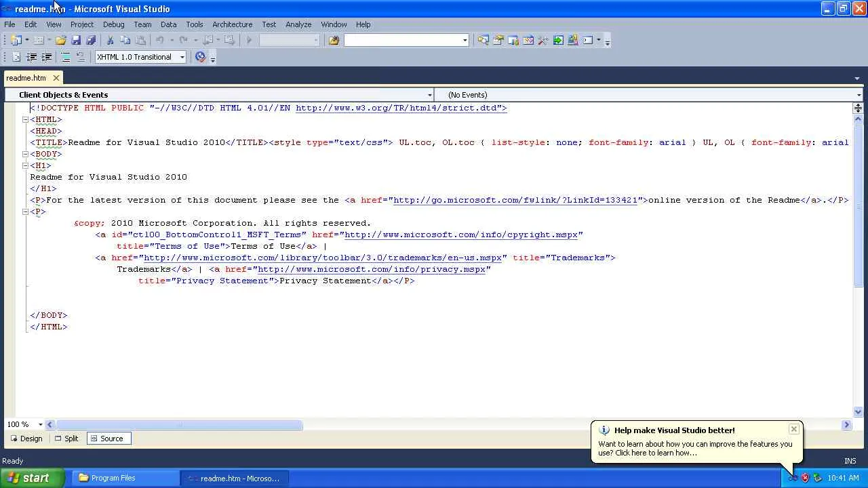Image resolution: width=868 pixels, height=488 pixels.
Task: Click the Check Page for Accessibility icon
Action: [200, 57]
